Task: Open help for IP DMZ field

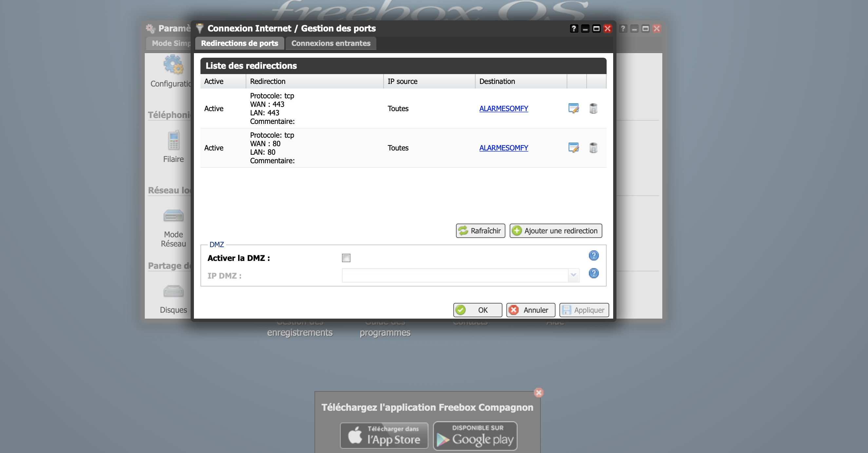Action: click(594, 273)
